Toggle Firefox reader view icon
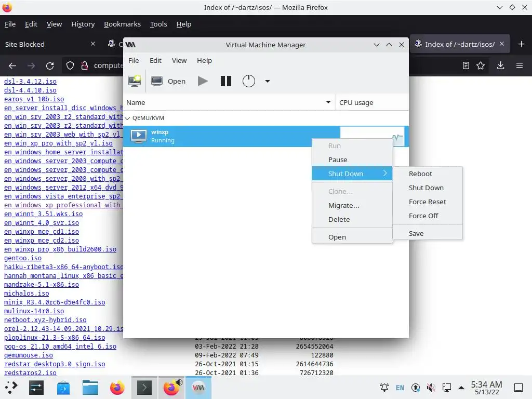Image resolution: width=532 pixels, height=399 pixels. pos(466,65)
